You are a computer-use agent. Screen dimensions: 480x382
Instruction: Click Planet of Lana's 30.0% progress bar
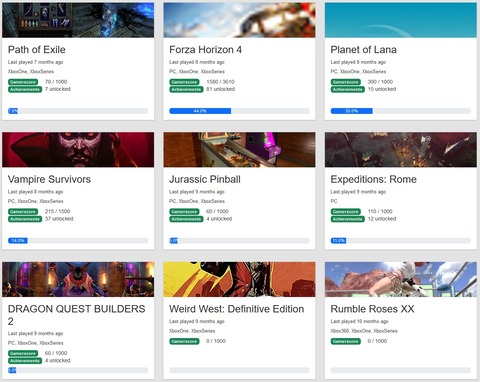pyautogui.click(x=401, y=111)
